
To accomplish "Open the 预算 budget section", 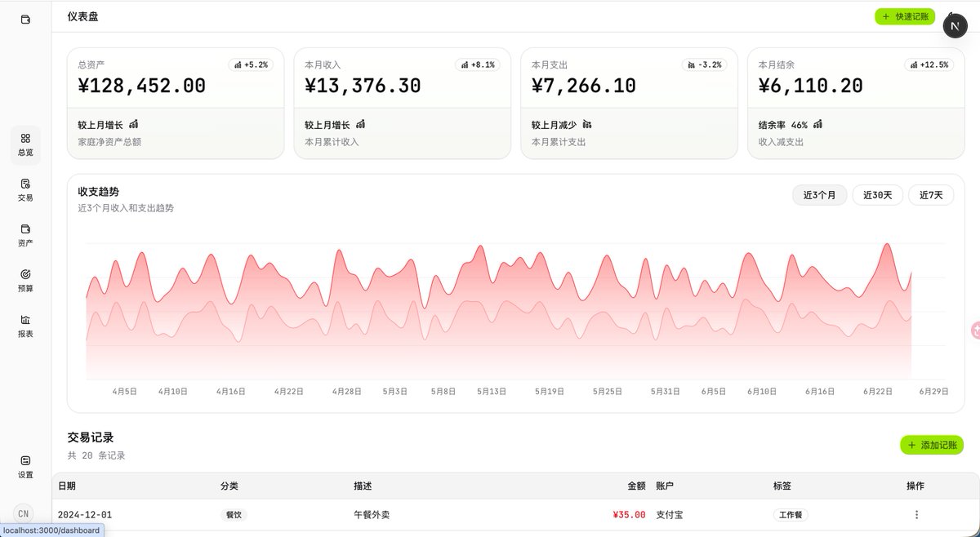I will [25, 281].
